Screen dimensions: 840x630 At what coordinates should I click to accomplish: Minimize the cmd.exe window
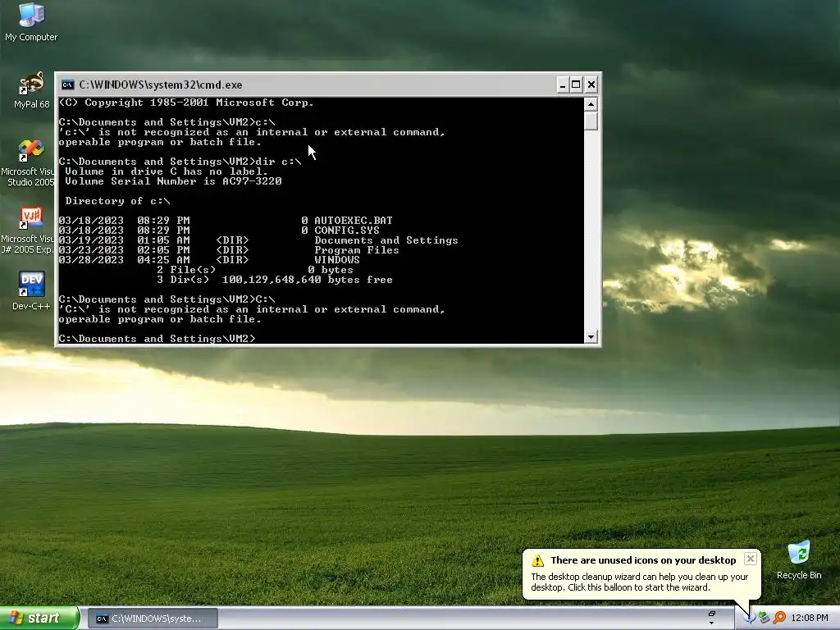coord(563,84)
